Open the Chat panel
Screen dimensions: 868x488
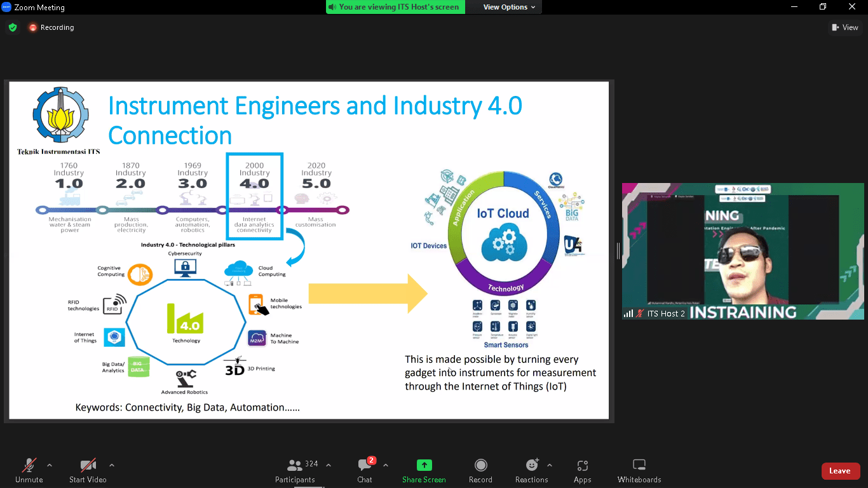coord(365,470)
